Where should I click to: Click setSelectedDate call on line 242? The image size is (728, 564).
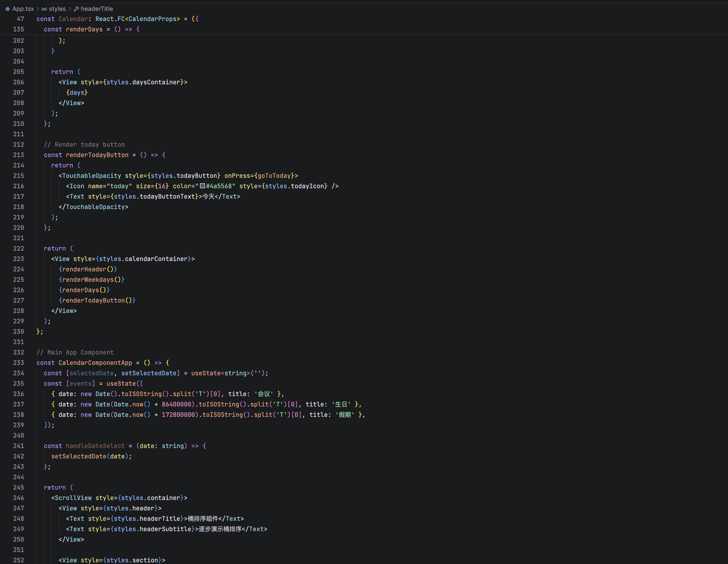[x=78, y=456]
